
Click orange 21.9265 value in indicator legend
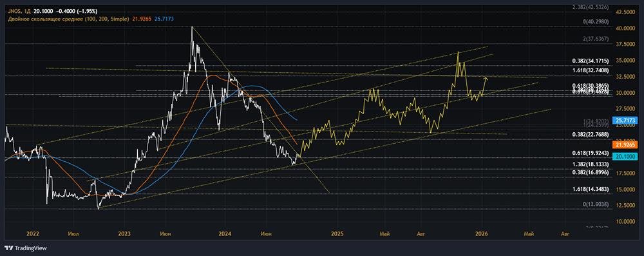coord(142,19)
